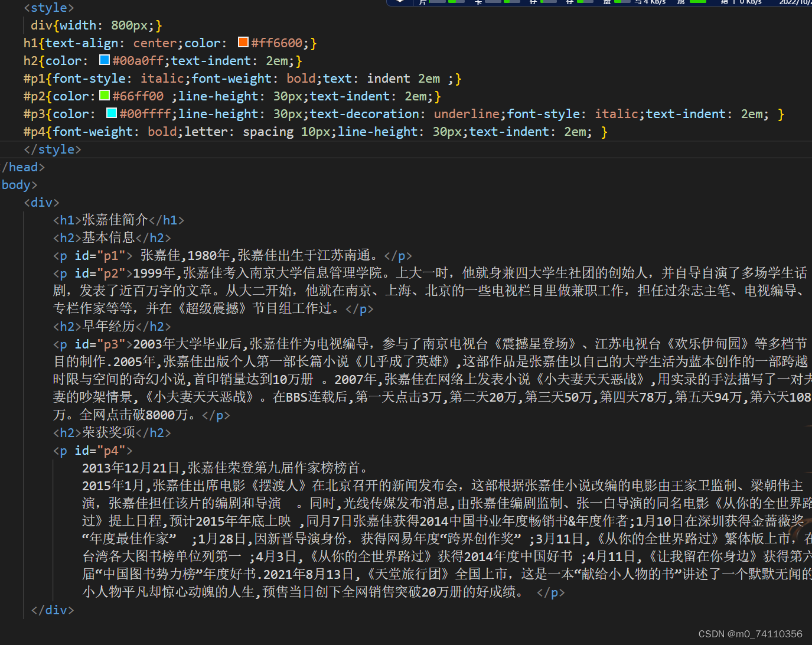Open the cyan #00ffff color swatch
812x645 pixels.
pyautogui.click(x=112, y=113)
